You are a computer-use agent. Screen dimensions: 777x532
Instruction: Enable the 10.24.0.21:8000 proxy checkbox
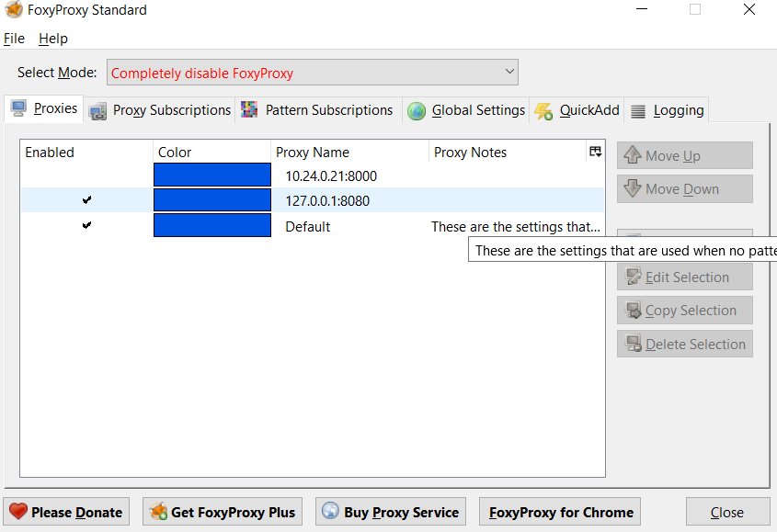tap(86, 175)
